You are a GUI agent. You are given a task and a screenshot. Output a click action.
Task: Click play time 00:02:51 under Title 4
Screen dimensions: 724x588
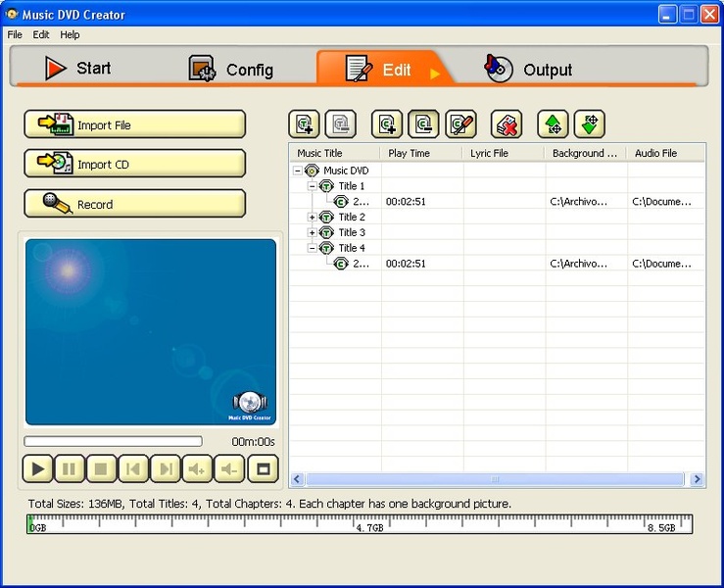tap(406, 264)
